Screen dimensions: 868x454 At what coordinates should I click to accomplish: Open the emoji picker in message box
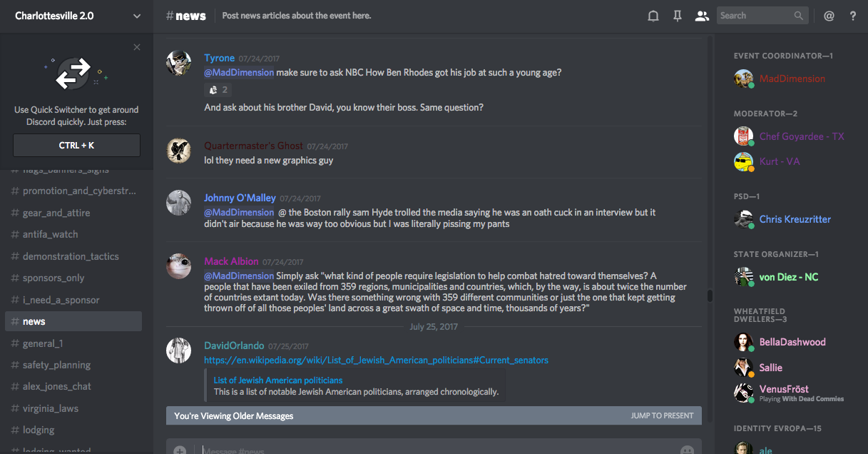687,450
